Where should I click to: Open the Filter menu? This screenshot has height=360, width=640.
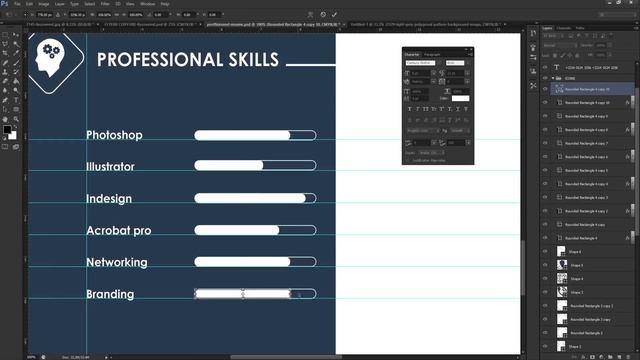[x=105, y=4]
